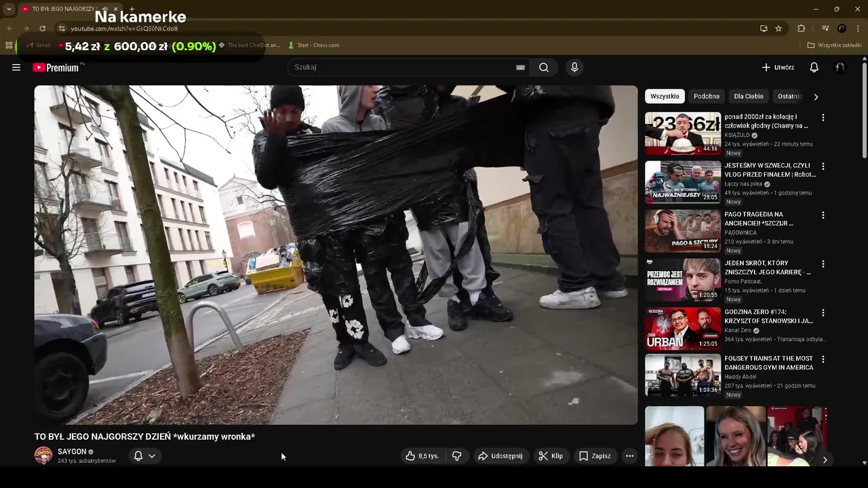
Task: Select the Wszystkie filter chip
Action: coord(665,96)
